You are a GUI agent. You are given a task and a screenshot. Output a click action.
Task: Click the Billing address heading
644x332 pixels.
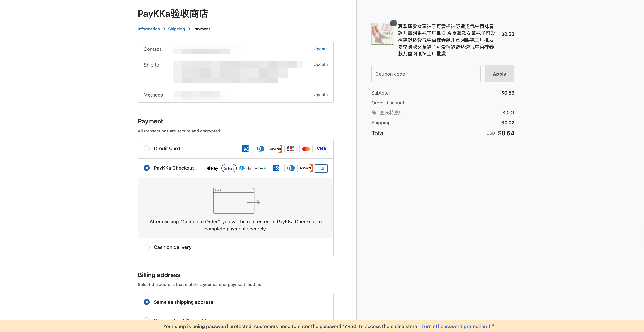(159, 275)
